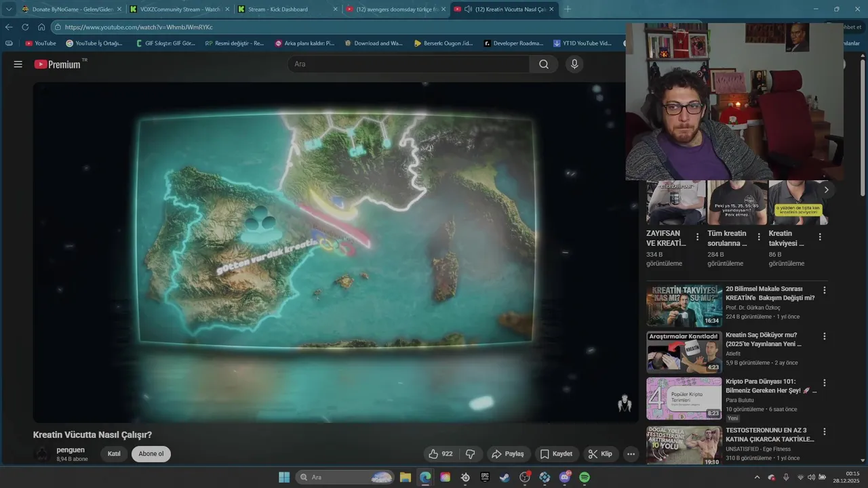
Task: Focus the youtube.com address bar
Action: 339,27
